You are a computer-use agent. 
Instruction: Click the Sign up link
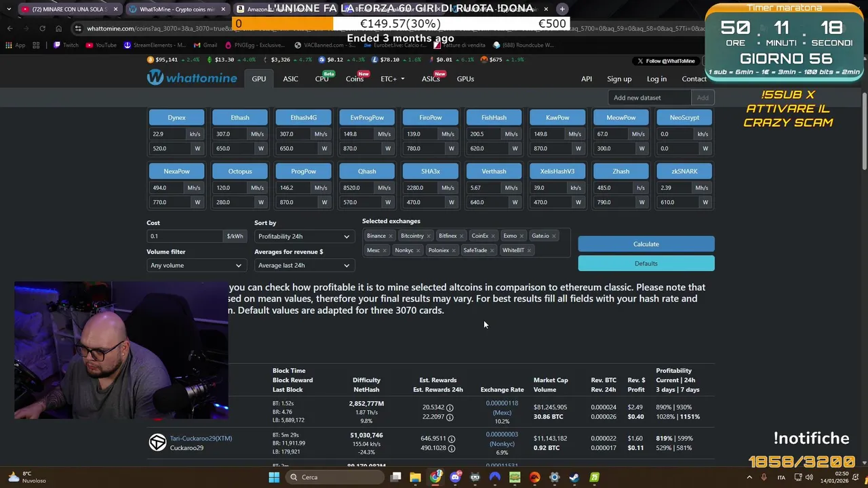[619, 79]
